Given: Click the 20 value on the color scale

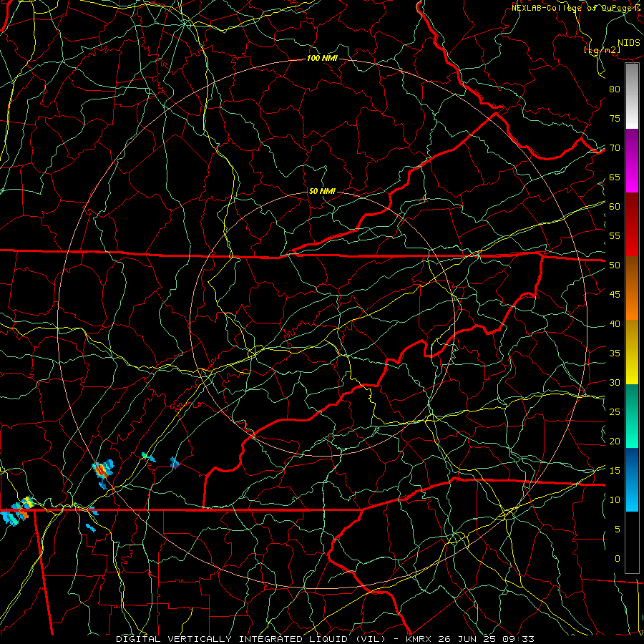Looking at the screenshot, I should click(x=615, y=441).
